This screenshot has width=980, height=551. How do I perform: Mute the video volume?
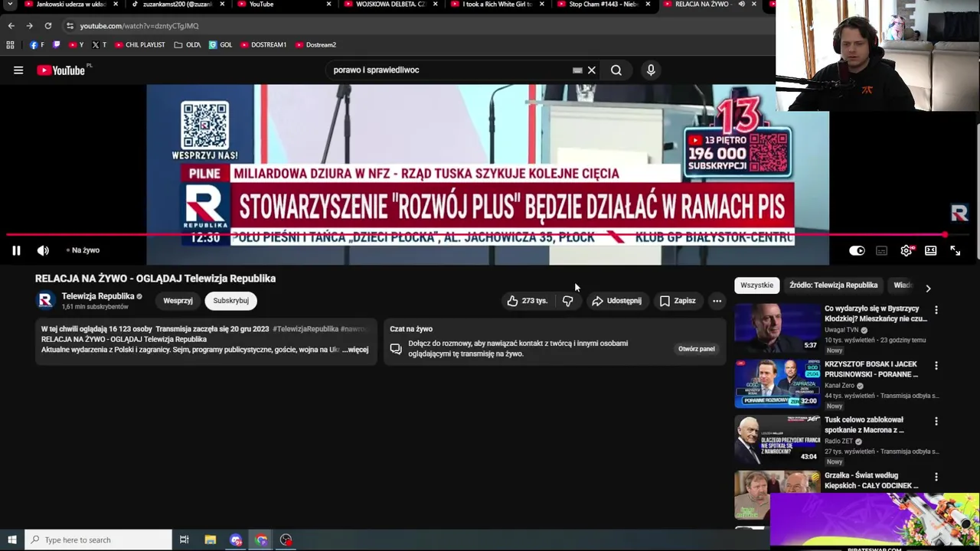43,250
